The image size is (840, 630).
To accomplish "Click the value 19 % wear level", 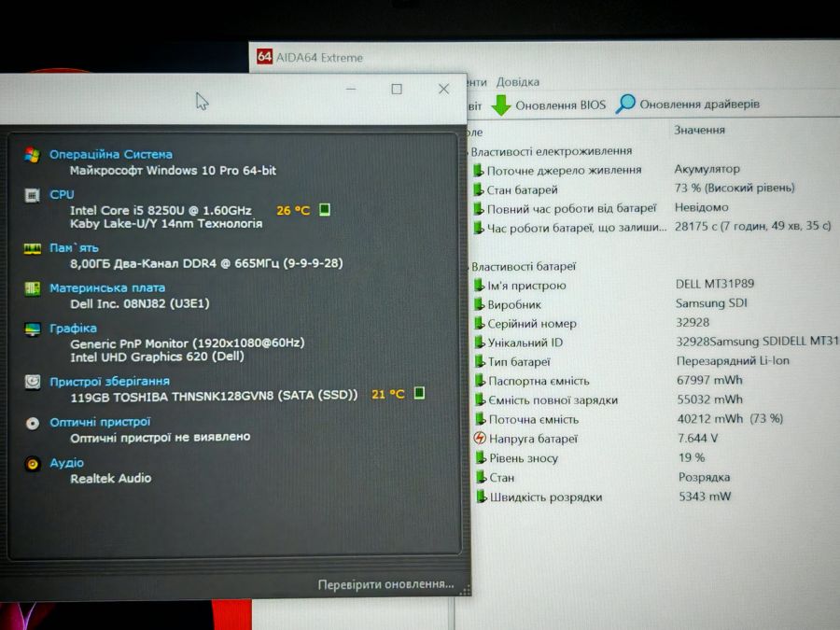I will 692,457.
